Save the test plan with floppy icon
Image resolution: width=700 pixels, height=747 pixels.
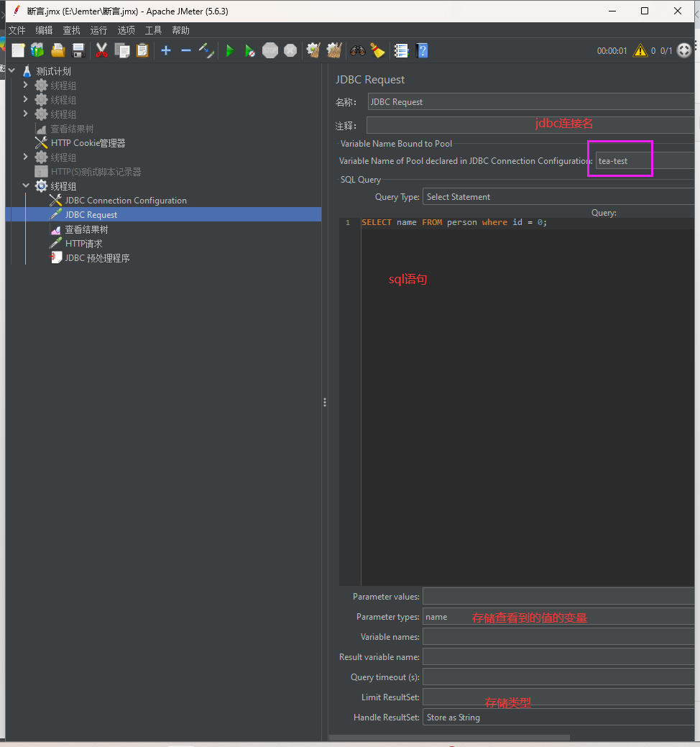tap(78, 50)
